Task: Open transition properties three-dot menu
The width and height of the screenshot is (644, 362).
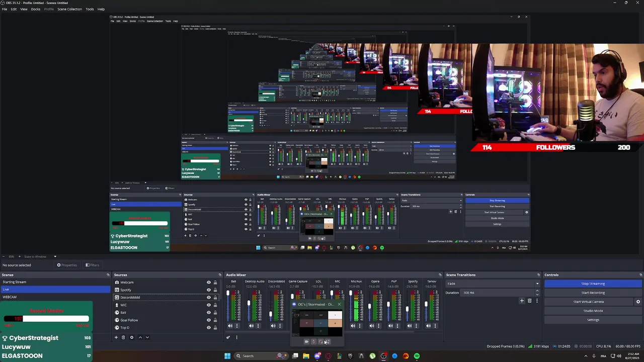Action: pos(536,301)
